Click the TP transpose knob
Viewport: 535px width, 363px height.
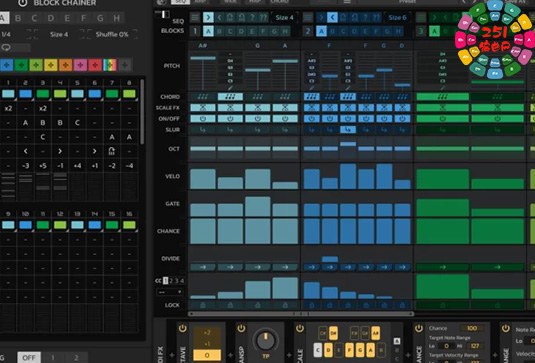point(265,340)
